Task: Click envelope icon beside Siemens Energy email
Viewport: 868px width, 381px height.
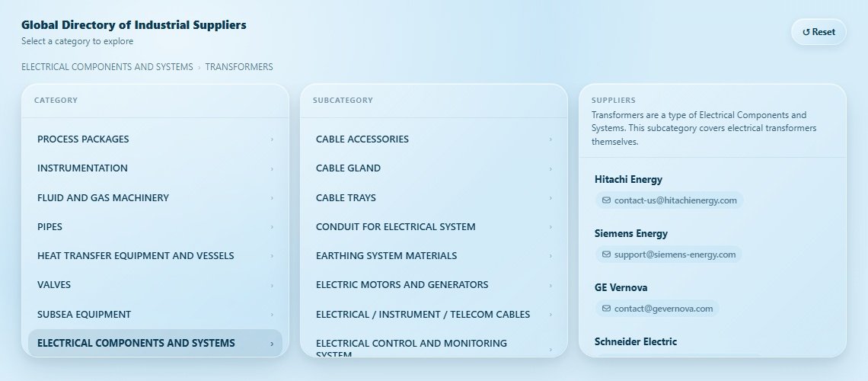Action: click(606, 255)
